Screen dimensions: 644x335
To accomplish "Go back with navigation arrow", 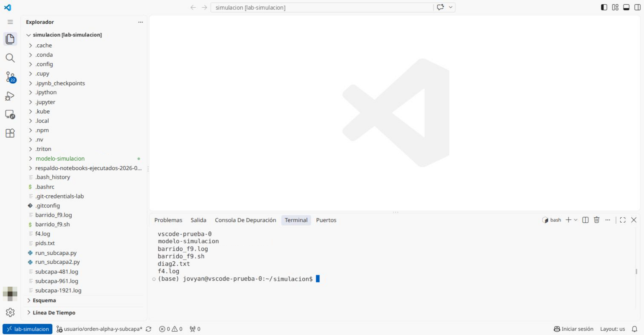I will (x=193, y=7).
